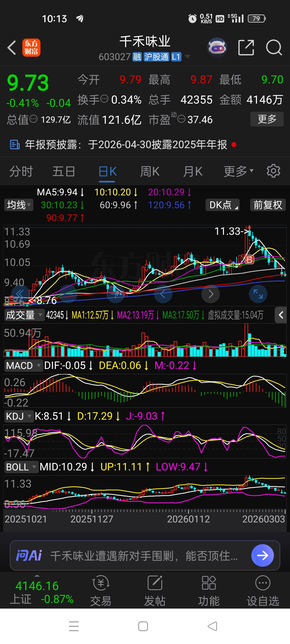Open chart settings gear icon
This screenshot has height=644, width=290.
pyautogui.click(x=273, y=171)
